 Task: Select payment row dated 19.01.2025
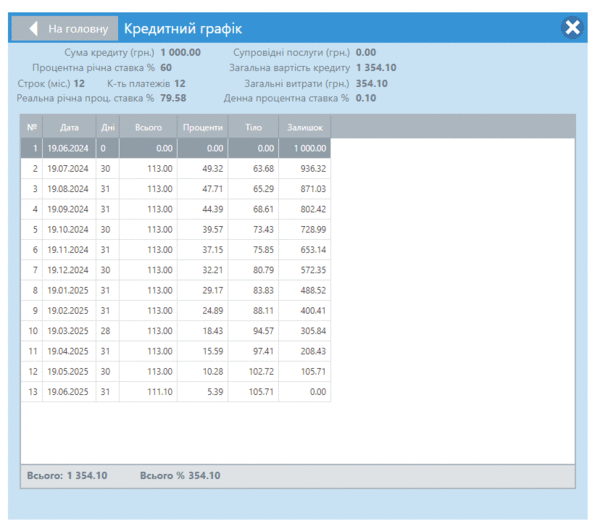[x=69, y=290]
